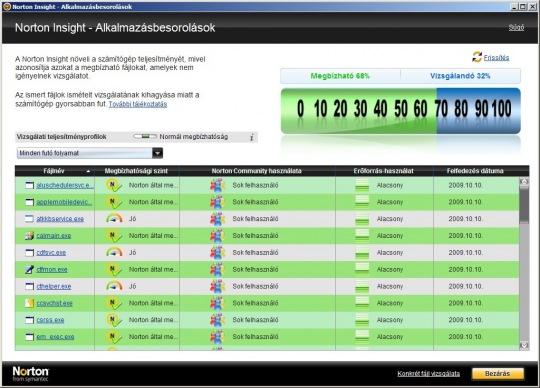Sort by the Fájlnév column header
Viewport: 540px width, 388px height.
click(x=54, y=171)
